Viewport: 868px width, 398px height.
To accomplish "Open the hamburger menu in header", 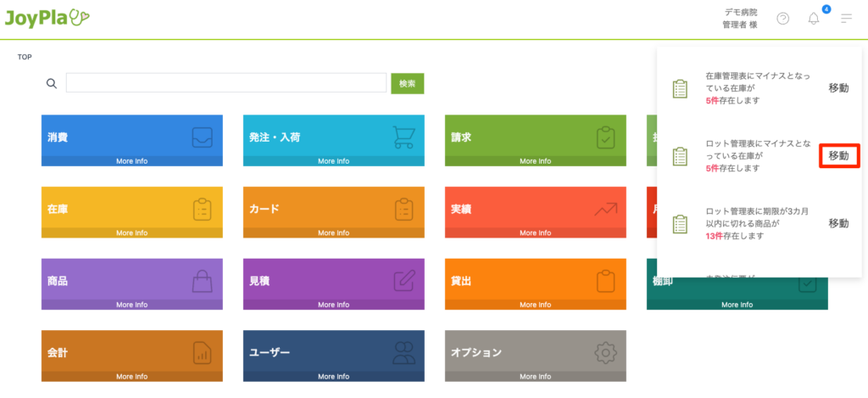I will click(846, 19).
